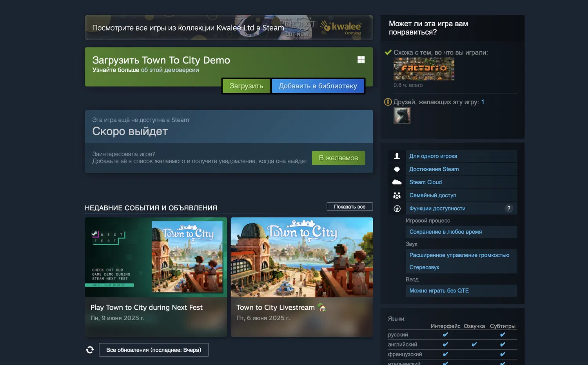The height and width of the screenshot is (365, 588).
Task: Click the Интерфейс column header
Action: (x=445, y=326)
